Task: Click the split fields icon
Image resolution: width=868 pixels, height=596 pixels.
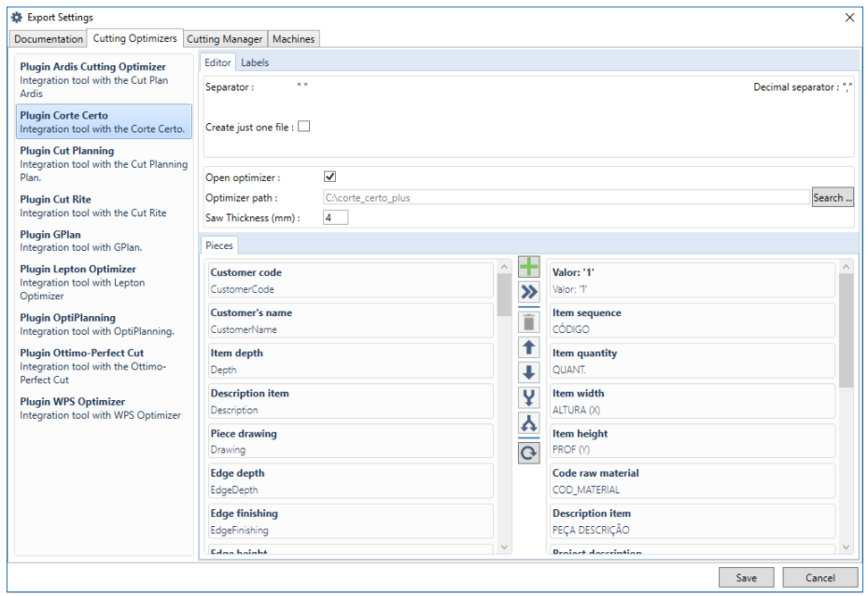Action: 528,423
